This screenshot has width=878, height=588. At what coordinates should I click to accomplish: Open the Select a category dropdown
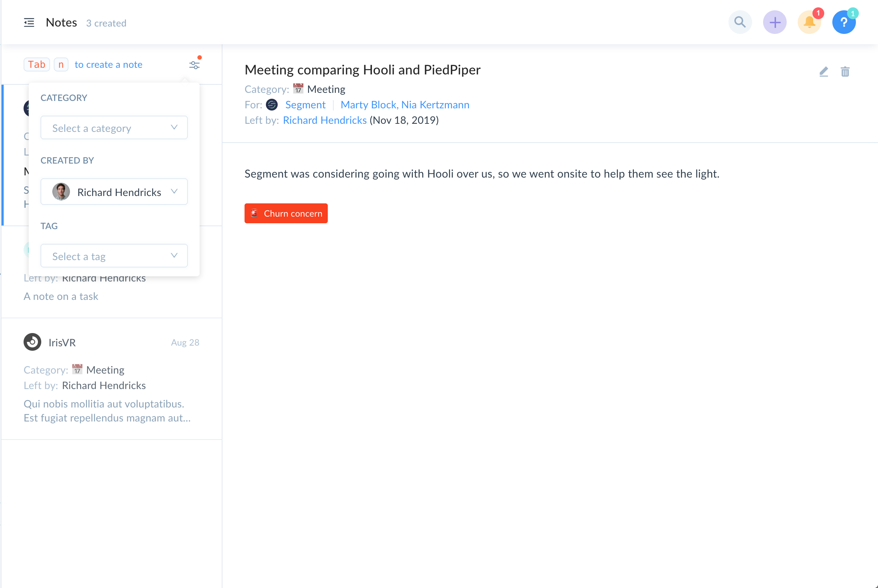[x=114, y=128]
